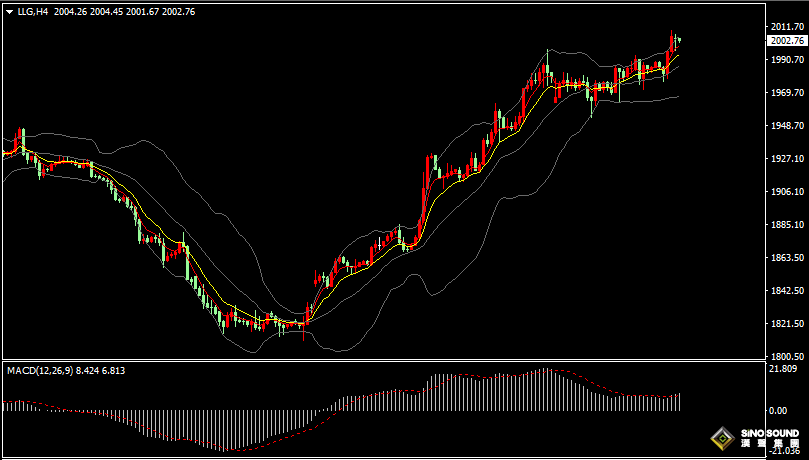This screenshot has width=809, height=460.
Task: Click the last MACD histogram bar
Action: [x=679, y=401]
